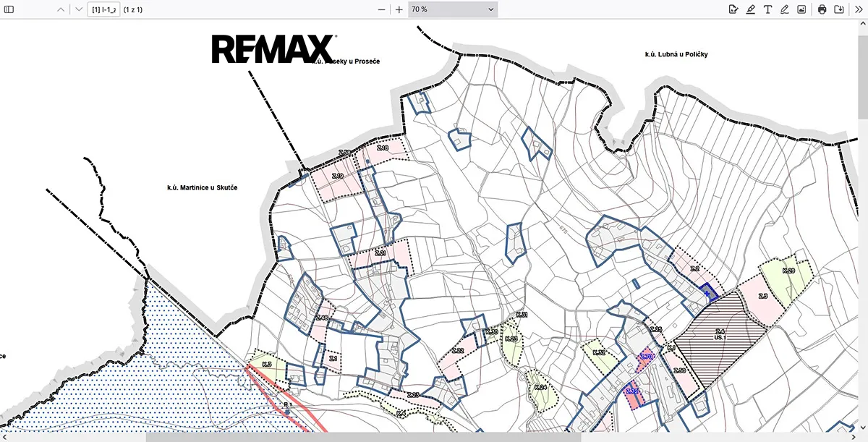The height and width of the screenshot is (442, 868).
Task: Click the "Z.21" parcel label
Action: click(x=380, y=253)
